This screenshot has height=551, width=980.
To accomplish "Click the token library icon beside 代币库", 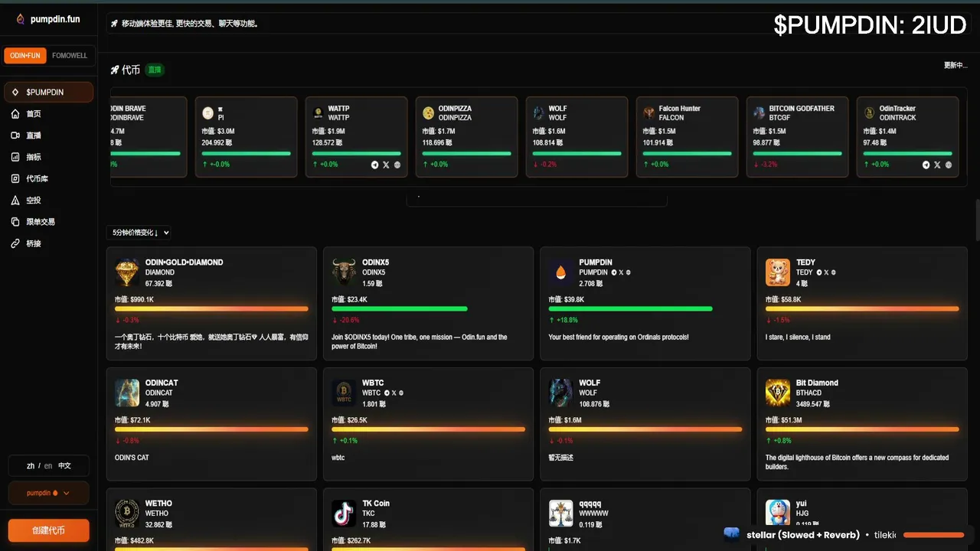I will pos(15,178).
